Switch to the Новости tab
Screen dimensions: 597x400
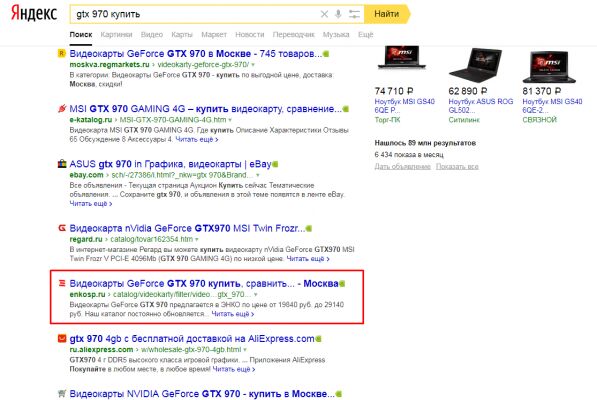(250, 34)
